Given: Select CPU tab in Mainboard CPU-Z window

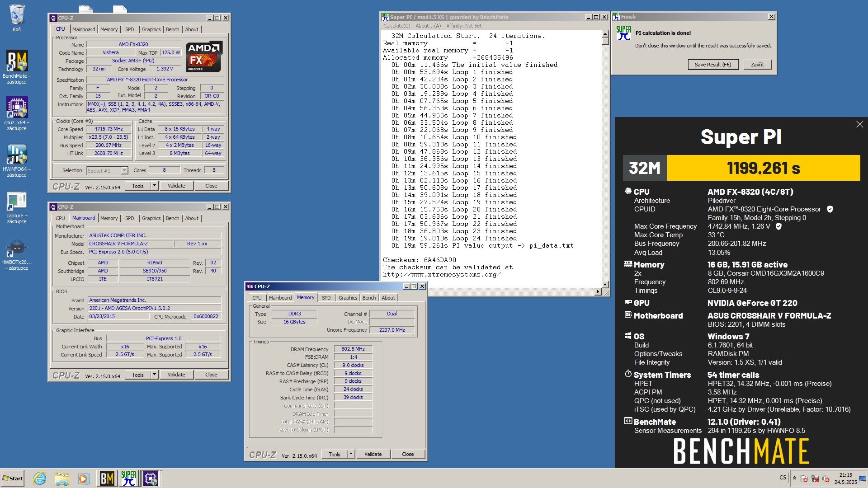Looking at the screenshot, I should 60,218.
